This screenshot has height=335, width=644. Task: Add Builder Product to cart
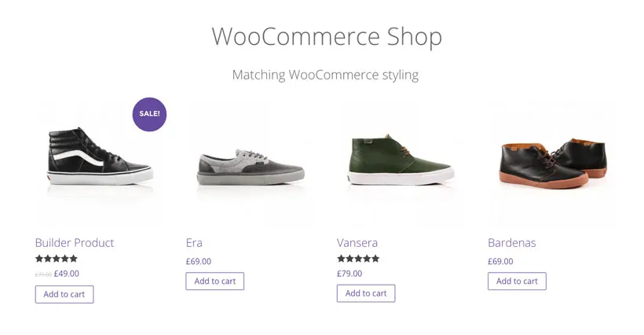pyautogui.click(x=64, y=294)
